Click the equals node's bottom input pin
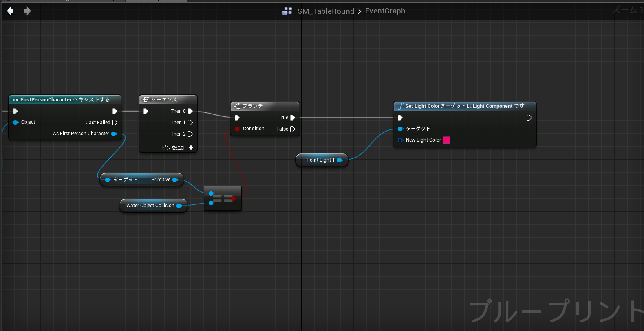 [x=211, y=203]
